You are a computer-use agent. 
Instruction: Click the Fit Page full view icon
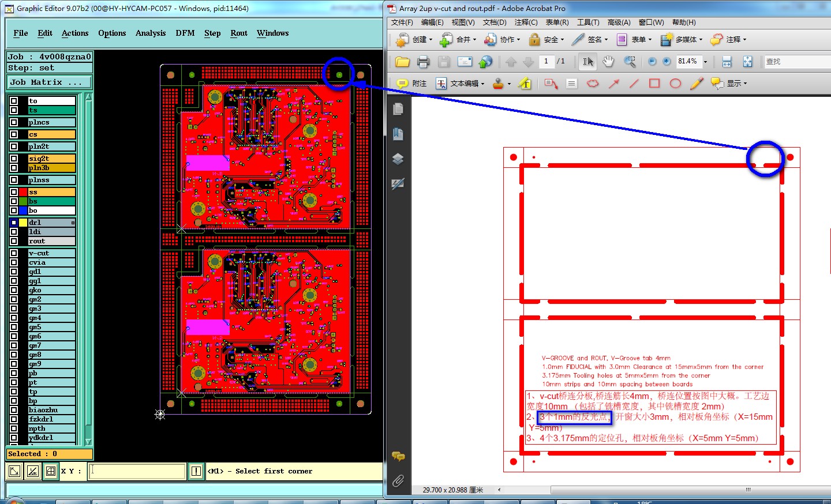(x=747, y=62)
